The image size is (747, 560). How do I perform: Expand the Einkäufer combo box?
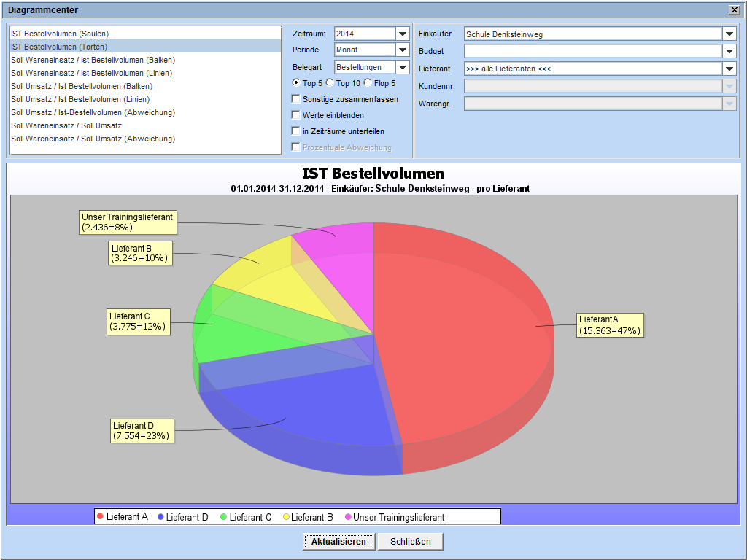click(729, 34)
